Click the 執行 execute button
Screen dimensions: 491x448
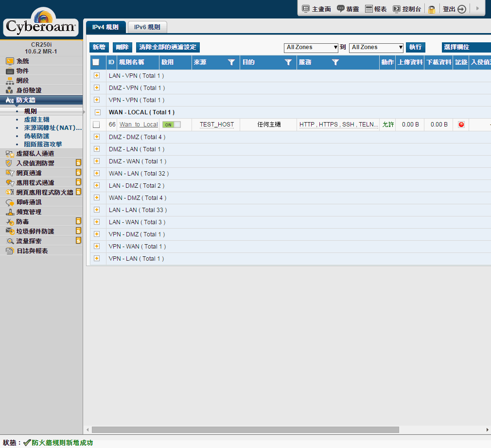click(x=415, y=47)
